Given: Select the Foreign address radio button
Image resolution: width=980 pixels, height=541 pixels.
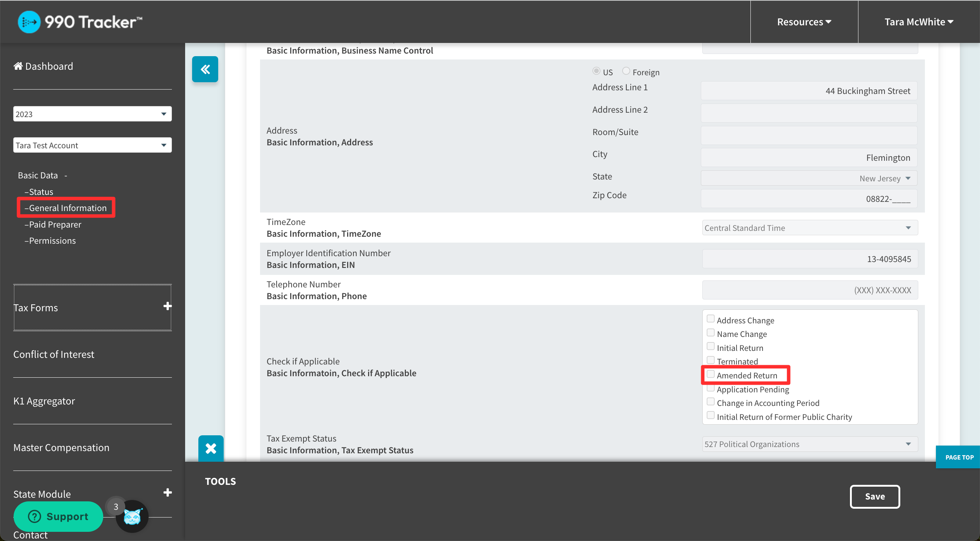Looking at the screenshot, I should pyautogui.click(x=626, y=71).
